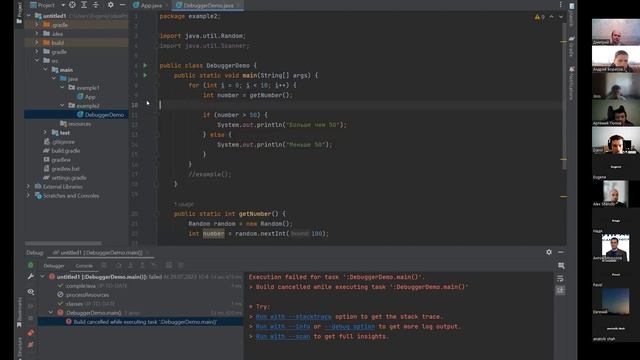Expand the build folder
This screenshot has height=360, width=640.
point(37,43)
